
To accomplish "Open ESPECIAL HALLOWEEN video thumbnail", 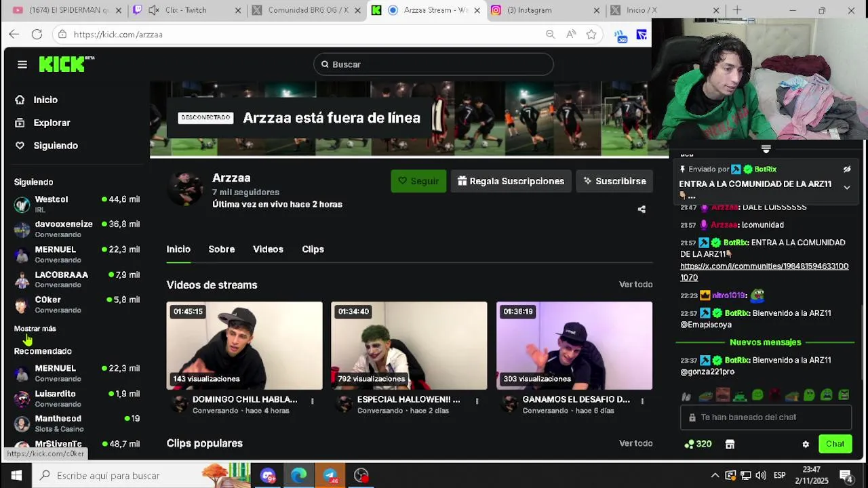I will [x=409, y=346].
